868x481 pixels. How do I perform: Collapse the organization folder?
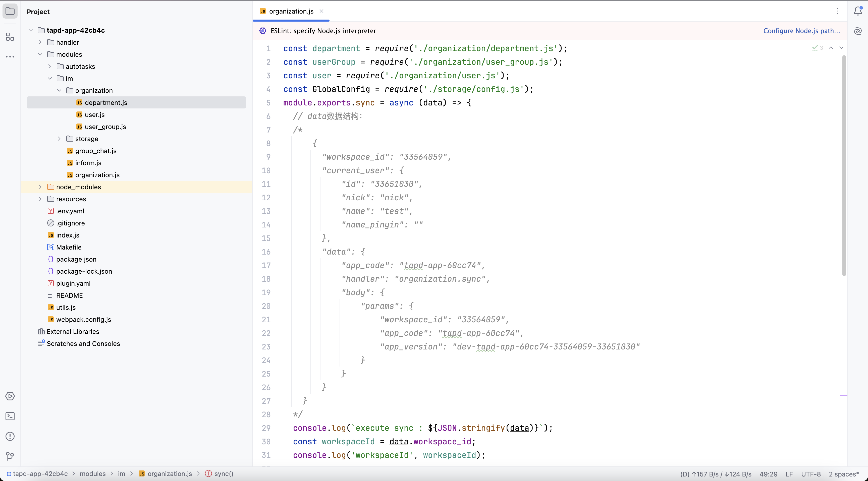(59, 90)
